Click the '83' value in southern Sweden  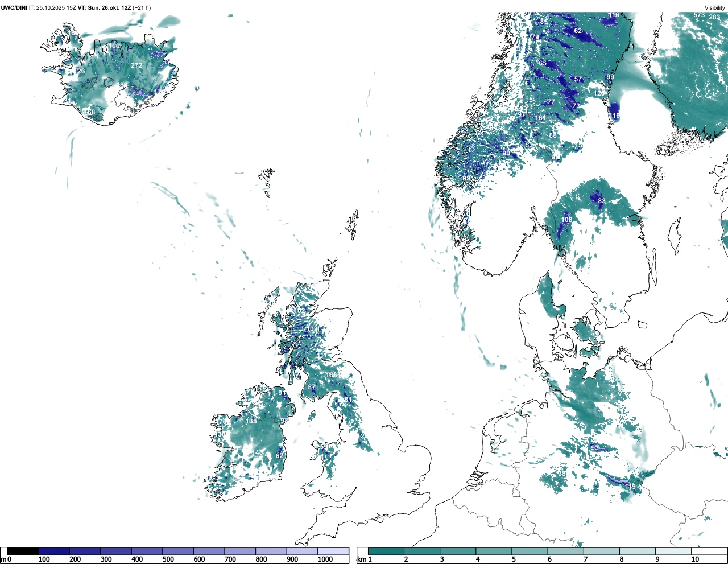(602, 201)
